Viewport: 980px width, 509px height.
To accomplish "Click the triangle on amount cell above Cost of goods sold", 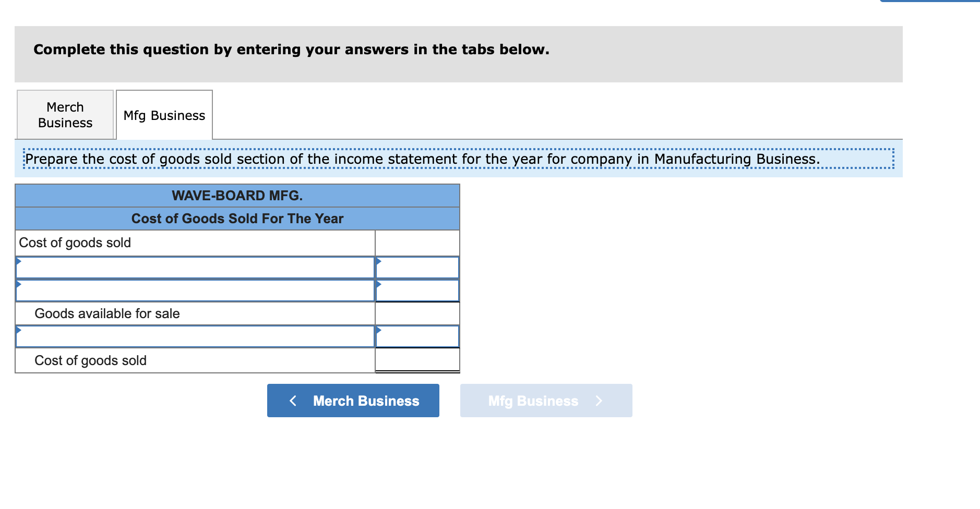I will [x=378, y=330].
